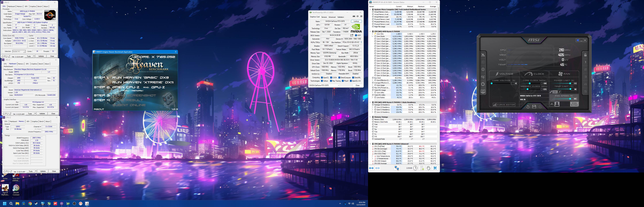Open Ubisoft Connect desktop shortcut
Image resolution: width=644 pixels, height=207 pixels.
[16, 190]
